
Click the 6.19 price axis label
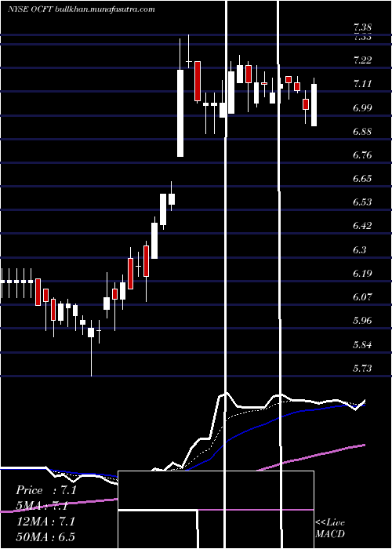(x=362, y=273)
